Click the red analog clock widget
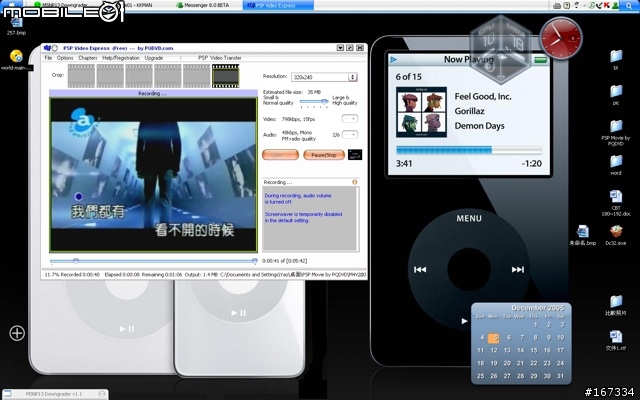The height and width of the screenshot is (400, 640). 561,38
